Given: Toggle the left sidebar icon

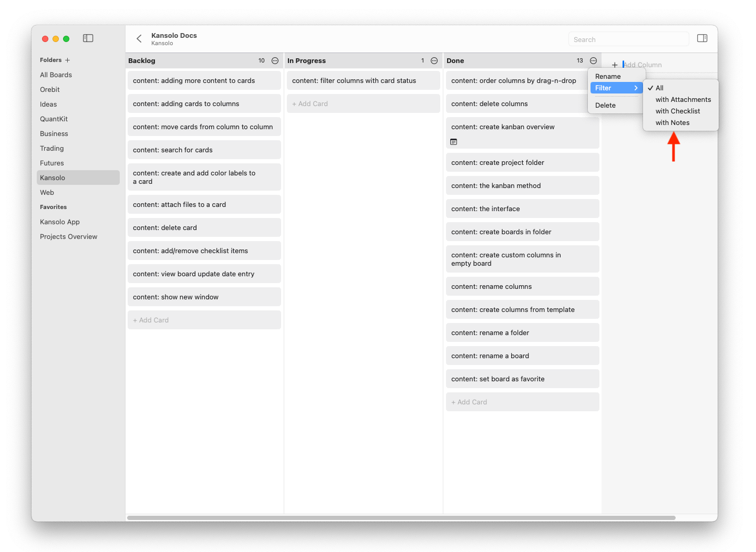Looking at the screenshot, I should [x=88, y=38].
